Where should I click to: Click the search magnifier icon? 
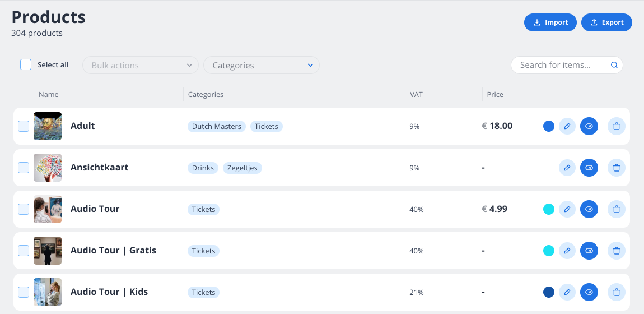(614, 65)
